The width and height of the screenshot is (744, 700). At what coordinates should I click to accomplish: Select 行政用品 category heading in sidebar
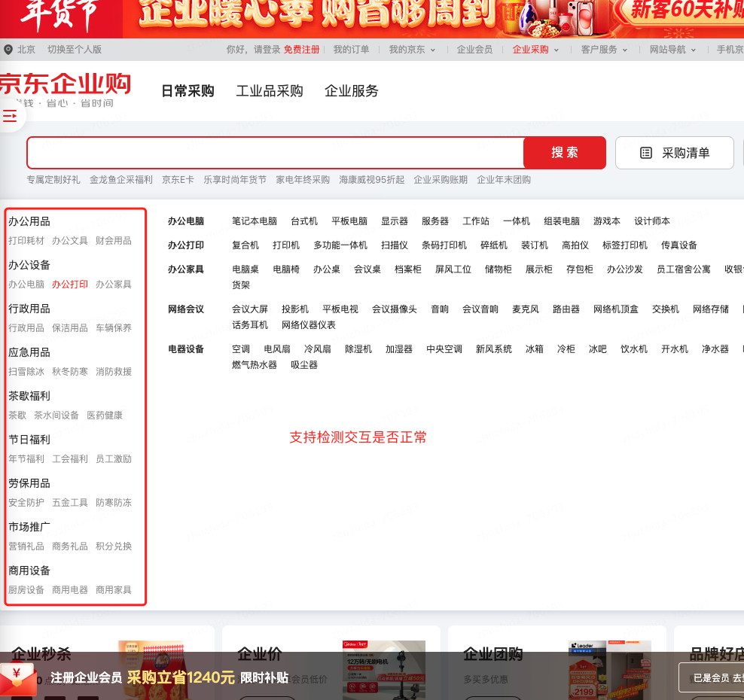29,309
